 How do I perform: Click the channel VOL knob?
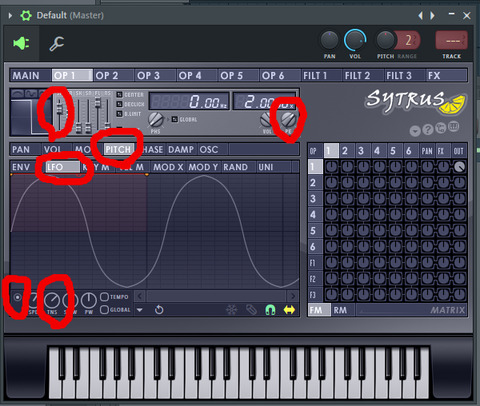click(x=355, y=40)
